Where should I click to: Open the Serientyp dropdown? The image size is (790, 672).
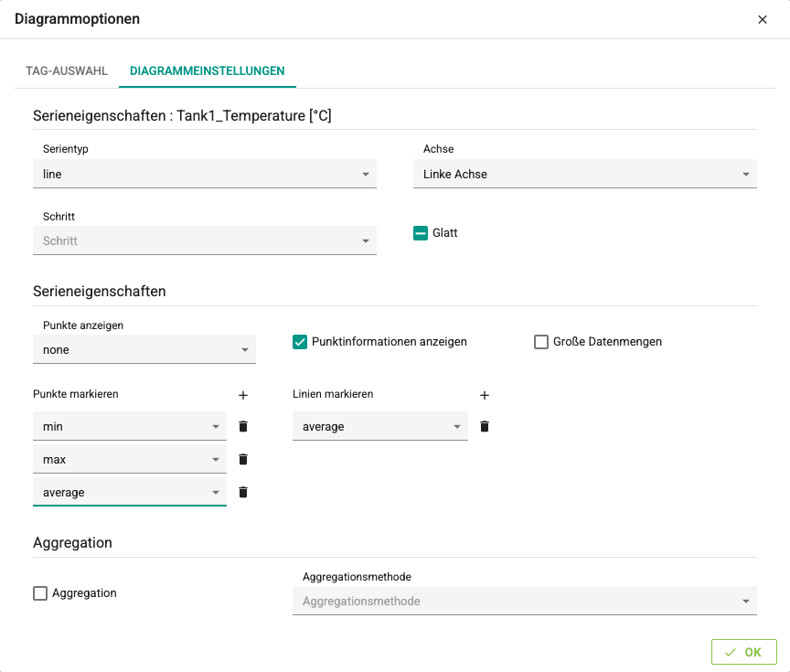205,174
